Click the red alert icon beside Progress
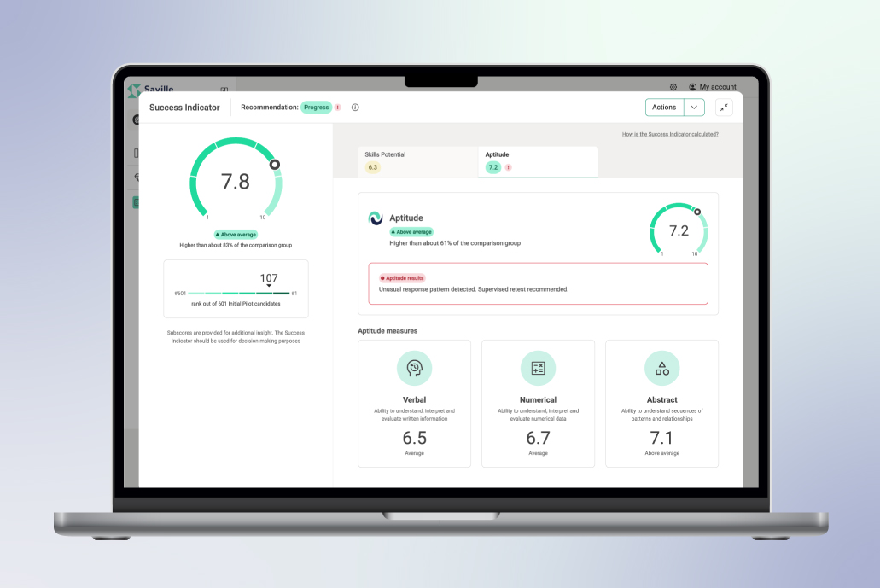Viewport: 880px width, 588px height. 338,108
